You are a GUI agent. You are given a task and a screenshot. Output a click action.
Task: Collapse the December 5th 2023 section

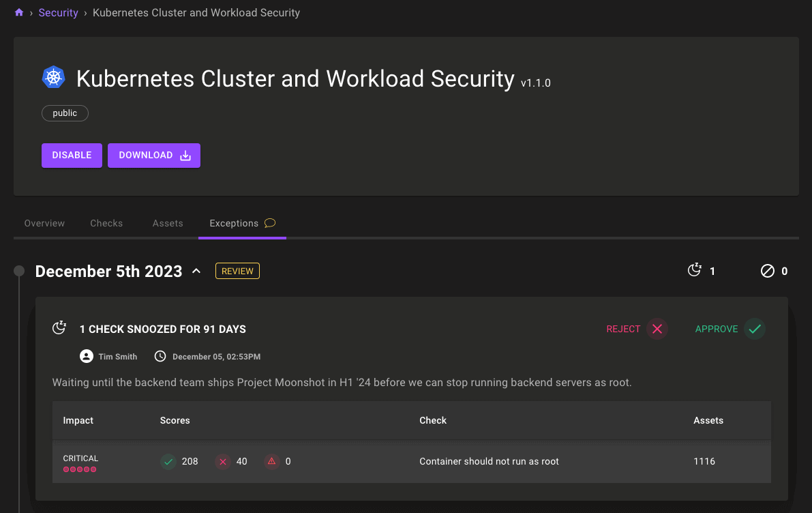tap(196, 272)
